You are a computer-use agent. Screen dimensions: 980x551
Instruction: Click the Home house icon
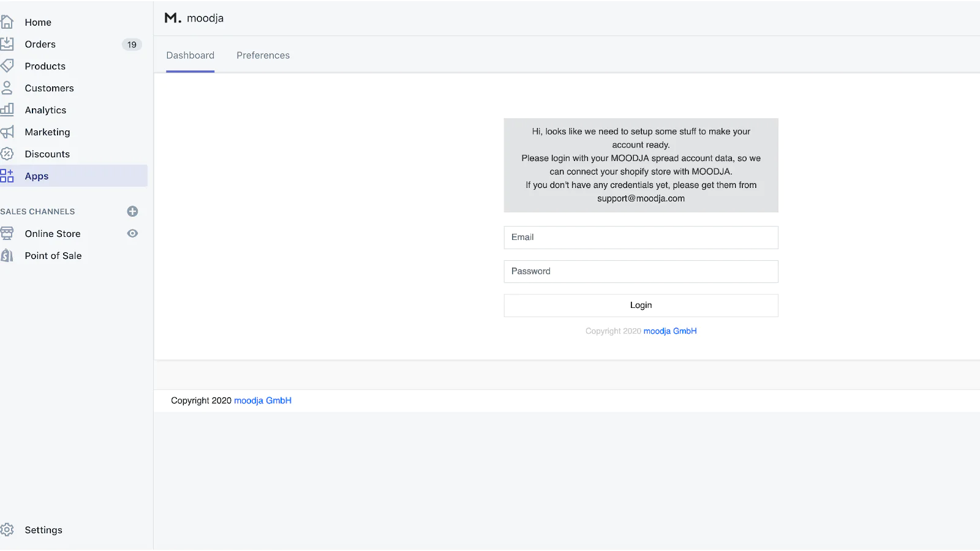click(7, 22)
